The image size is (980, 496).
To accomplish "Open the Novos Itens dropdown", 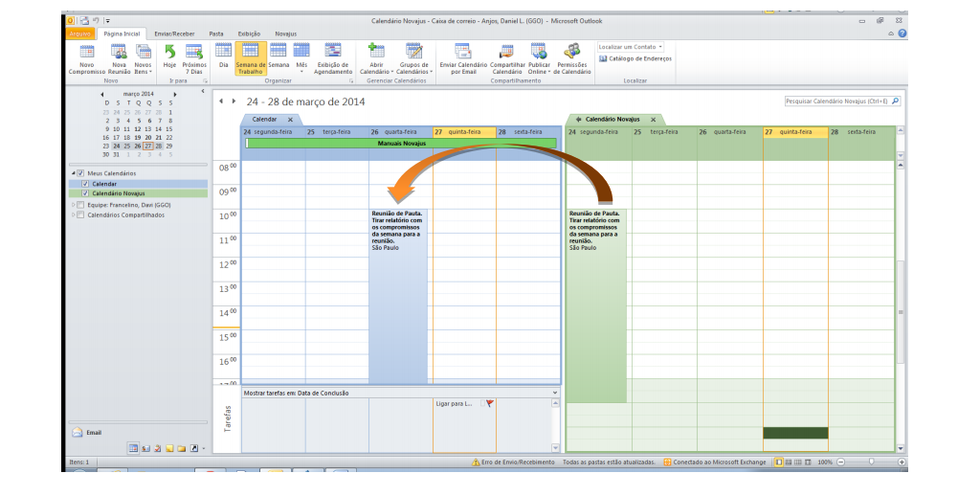I will tap(143, 59).
